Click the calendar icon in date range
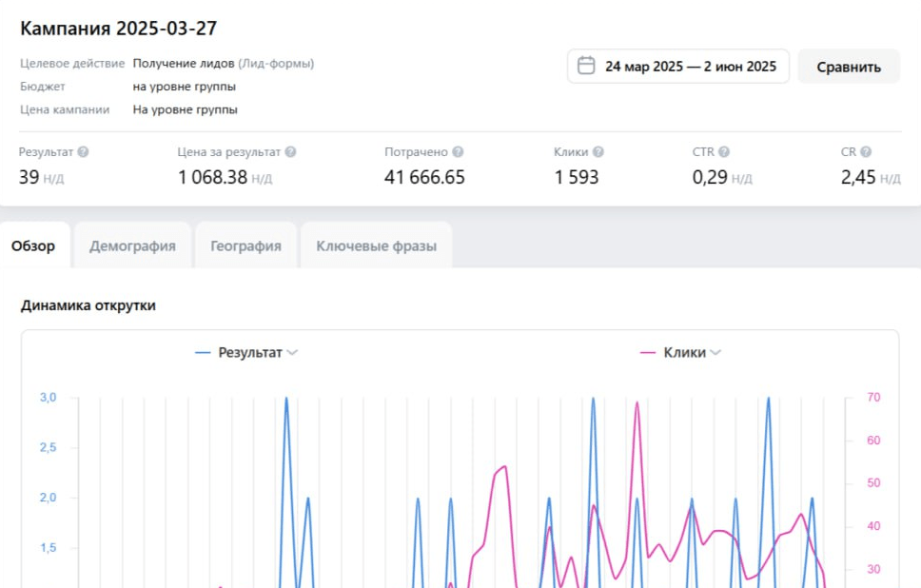This screenshot has width=921, height=588. click(587, 66)
